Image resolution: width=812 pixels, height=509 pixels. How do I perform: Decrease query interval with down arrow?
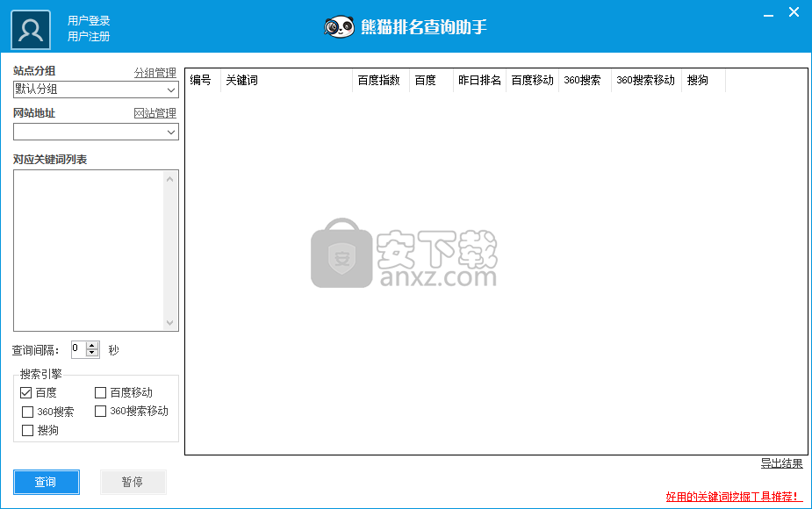pyautogui.click(x=92, y=353)
